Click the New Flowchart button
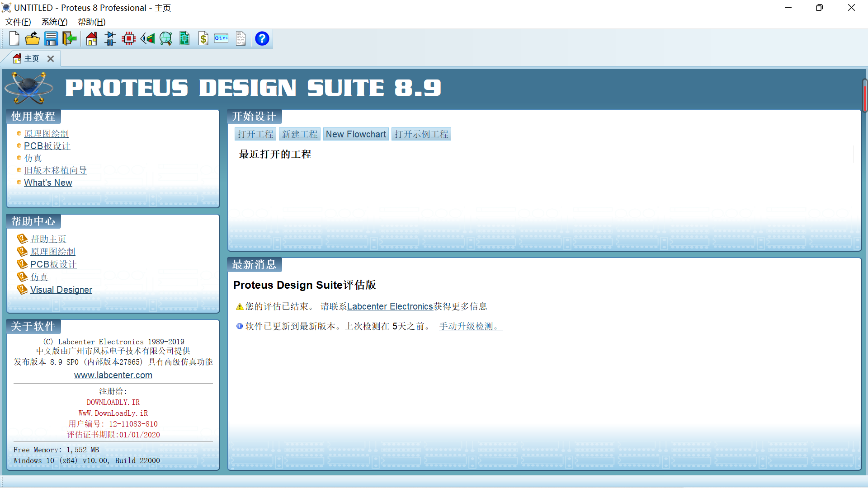The width and height of the screenshot is (868, 488). [x=356, y=134]
